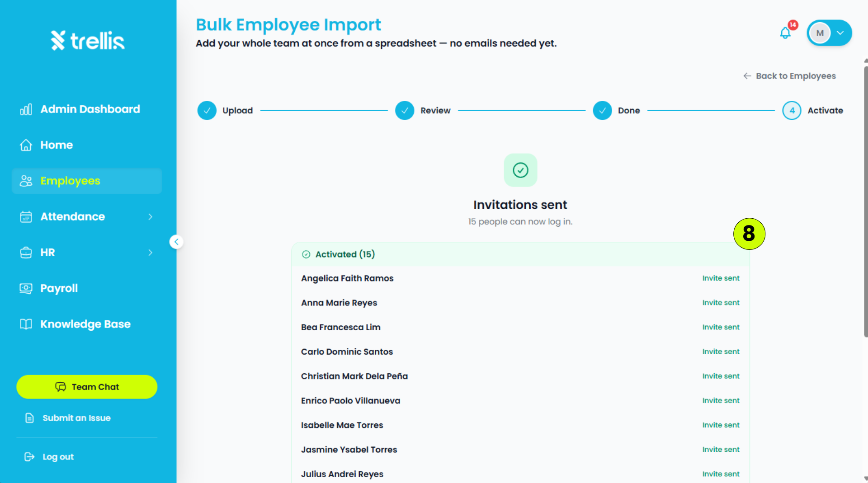Click the Activated (15) header
Image resolution: width=868 pixels, height=483 pixels.
520,254
